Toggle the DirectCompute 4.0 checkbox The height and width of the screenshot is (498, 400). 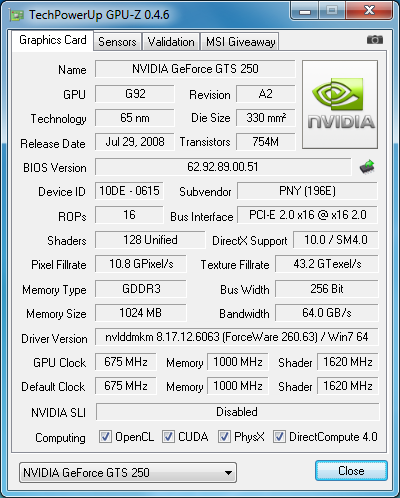(279, 436)
